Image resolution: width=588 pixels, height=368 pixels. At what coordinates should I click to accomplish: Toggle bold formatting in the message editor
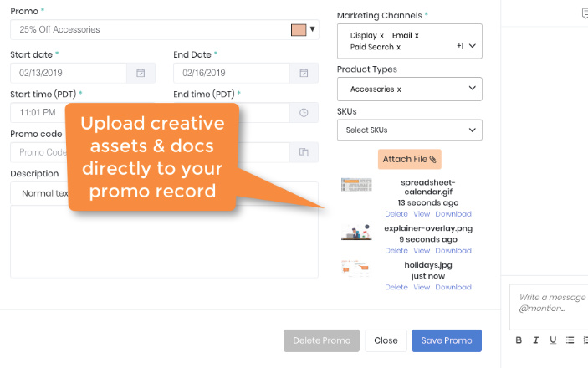[519, 340]
